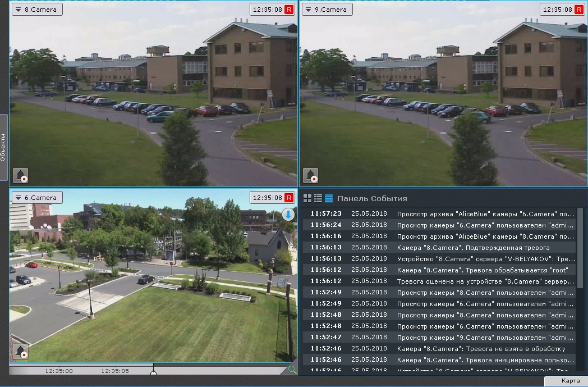
Task: Select compact blue rows view in event panel
Action: [x=329, y=198]
